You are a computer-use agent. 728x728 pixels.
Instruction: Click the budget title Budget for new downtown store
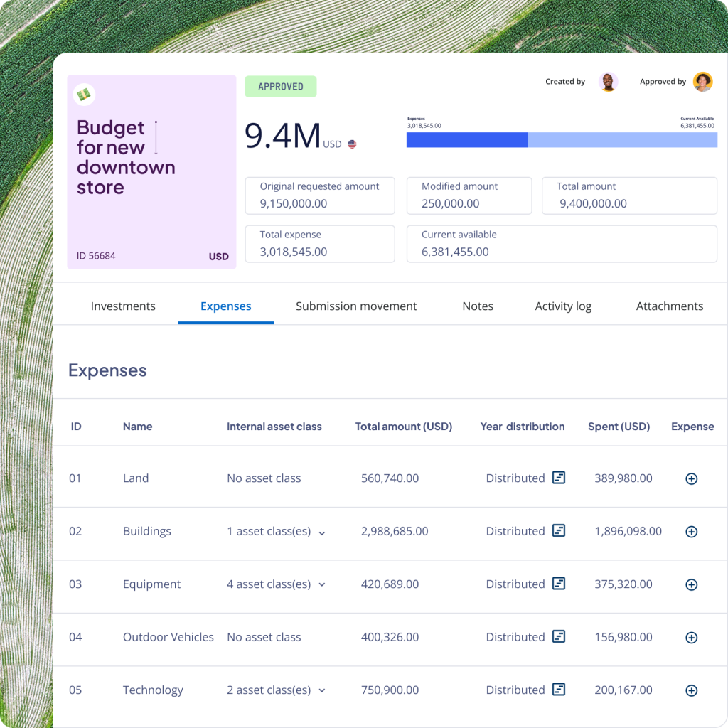(126, 157)
